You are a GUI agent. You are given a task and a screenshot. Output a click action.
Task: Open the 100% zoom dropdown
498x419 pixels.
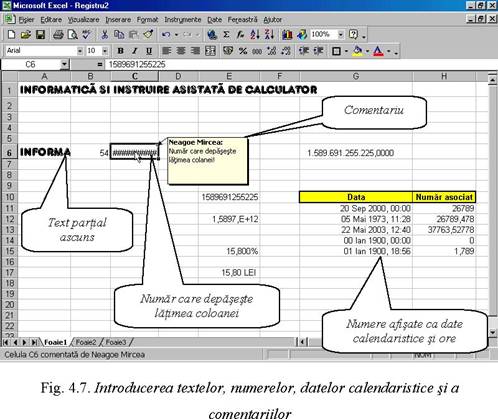point(341,35)
